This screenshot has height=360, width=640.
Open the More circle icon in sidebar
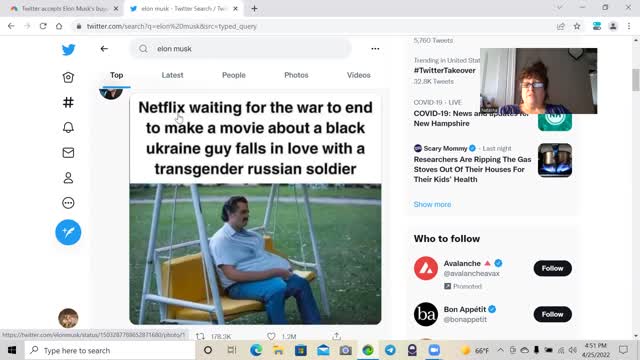pos(68,203)
